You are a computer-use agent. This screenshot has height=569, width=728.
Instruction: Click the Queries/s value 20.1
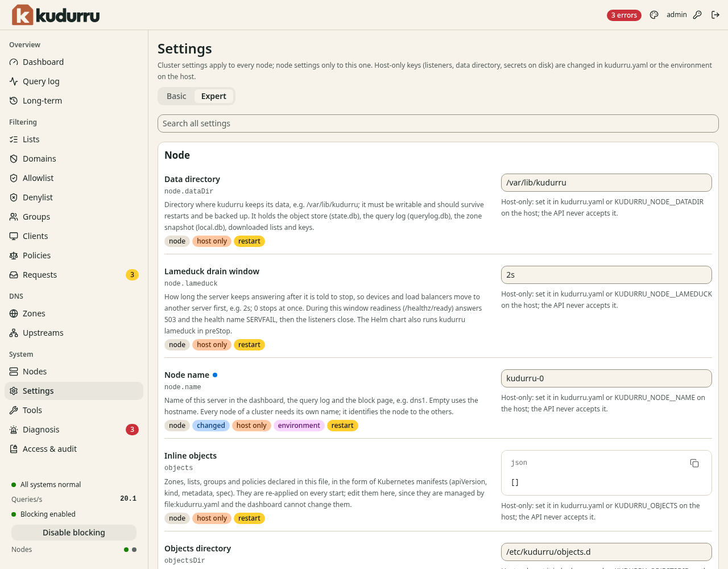coord(129,498)
